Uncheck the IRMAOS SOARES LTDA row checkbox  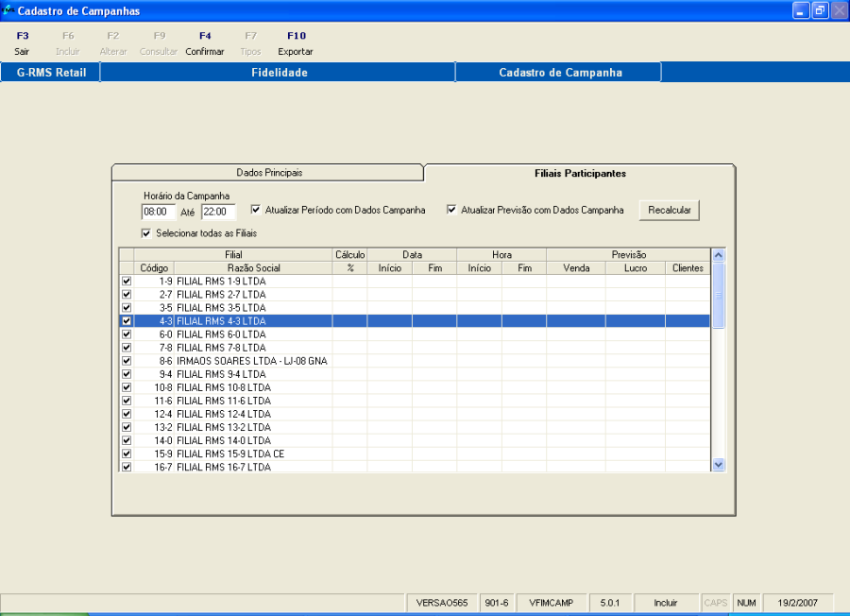(x=127, y=361)
